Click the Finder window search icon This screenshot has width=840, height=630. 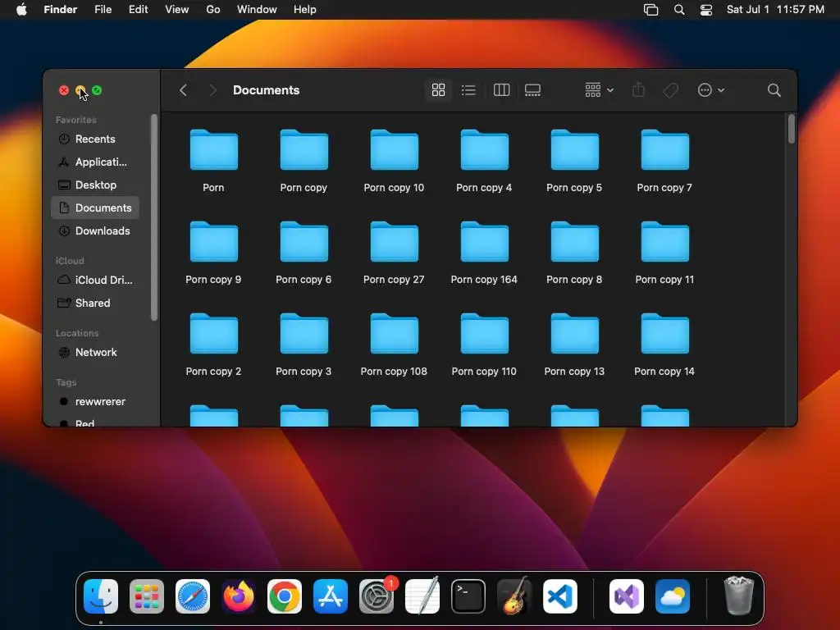tap(774, 90)
